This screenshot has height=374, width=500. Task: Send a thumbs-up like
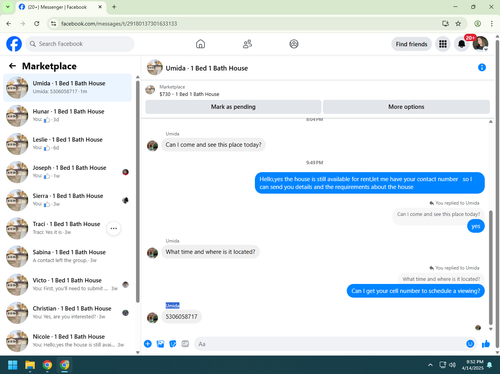[x=486, y=344]
